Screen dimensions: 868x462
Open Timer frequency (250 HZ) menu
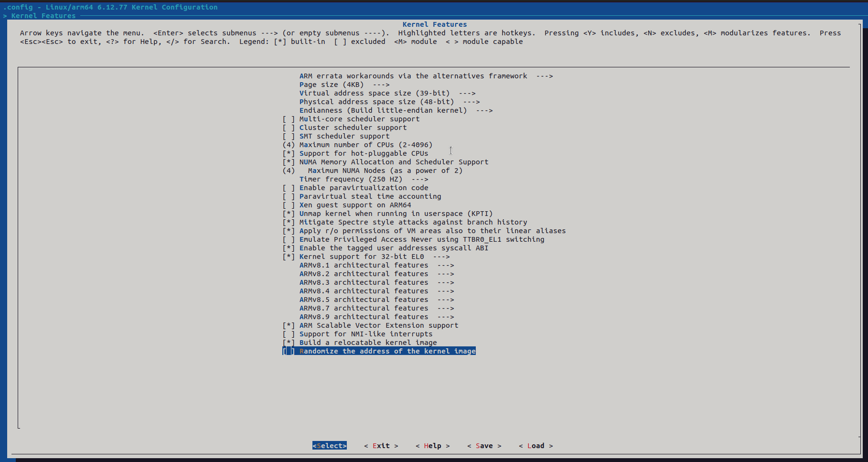(364, 179)
